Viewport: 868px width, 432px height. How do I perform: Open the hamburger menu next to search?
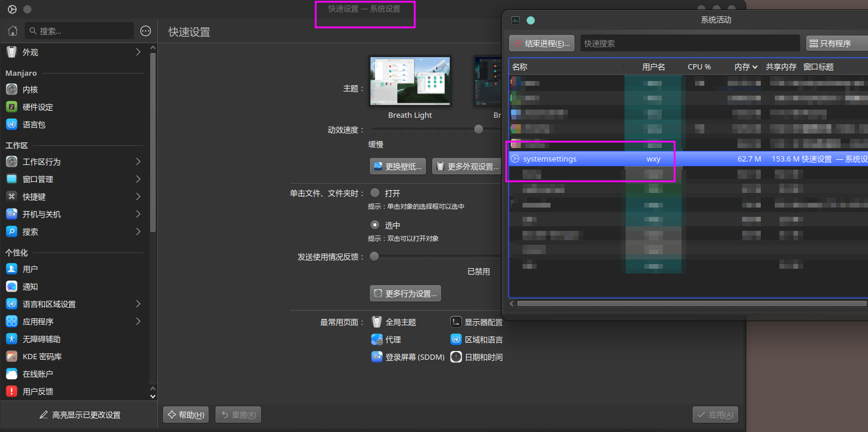146,31
